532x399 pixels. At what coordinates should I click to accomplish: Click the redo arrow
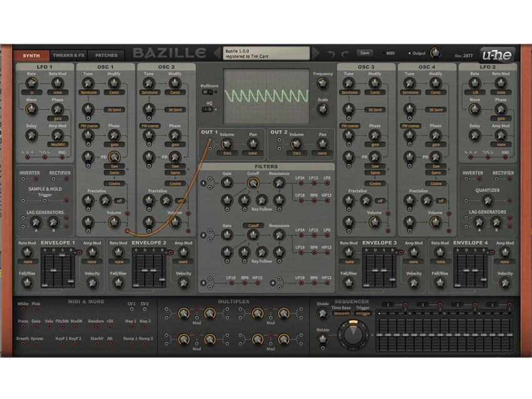[344, 53]
